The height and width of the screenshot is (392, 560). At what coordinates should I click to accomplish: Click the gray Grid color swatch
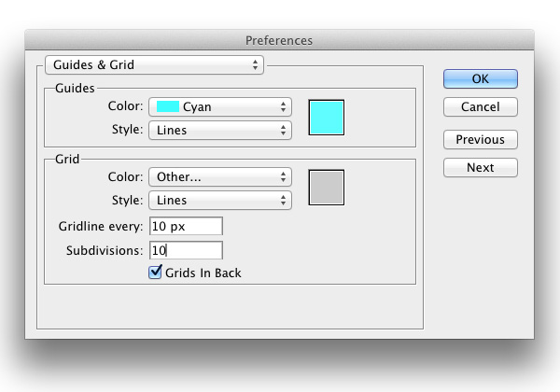click(x=327, y=188)
